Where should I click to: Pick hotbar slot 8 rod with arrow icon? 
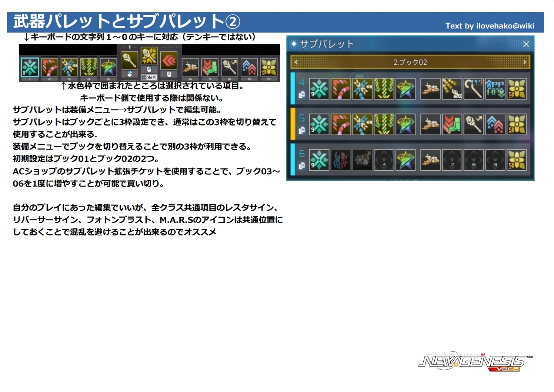coord(230,67)
